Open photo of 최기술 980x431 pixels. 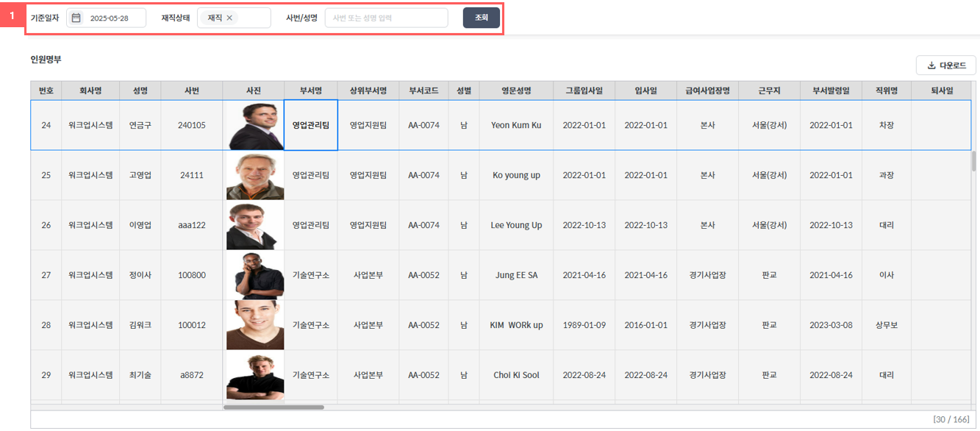pos(254,375)
